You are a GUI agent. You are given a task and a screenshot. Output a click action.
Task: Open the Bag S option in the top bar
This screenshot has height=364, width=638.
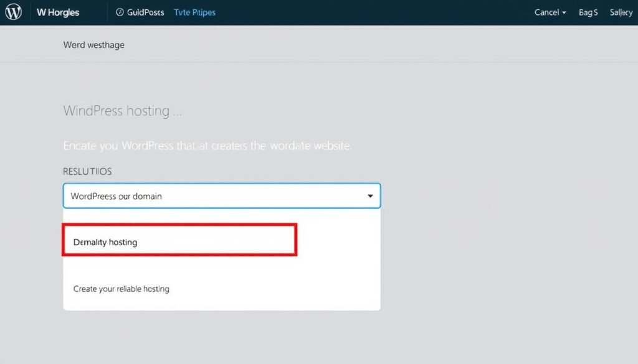point(588,12)
